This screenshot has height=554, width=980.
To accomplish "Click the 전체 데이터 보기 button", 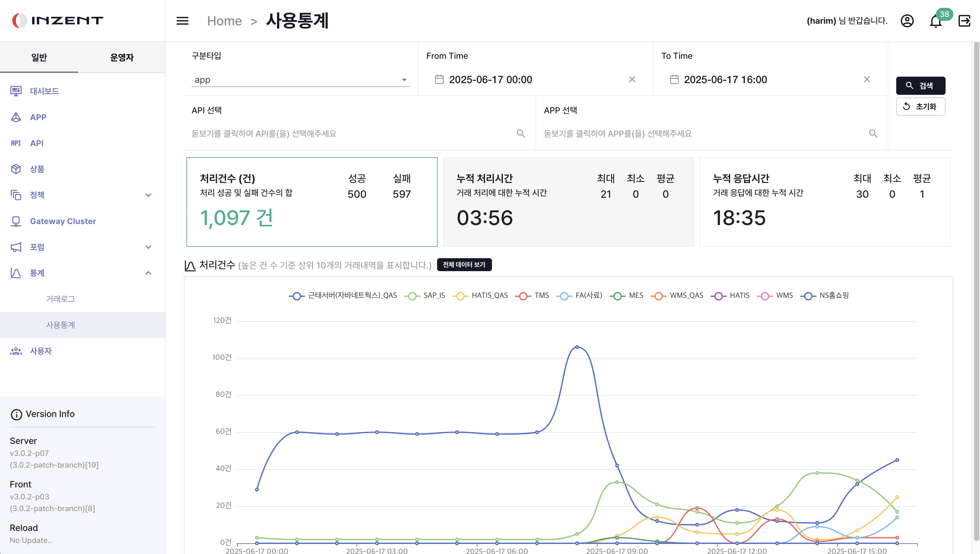I will tap(464, 264).
